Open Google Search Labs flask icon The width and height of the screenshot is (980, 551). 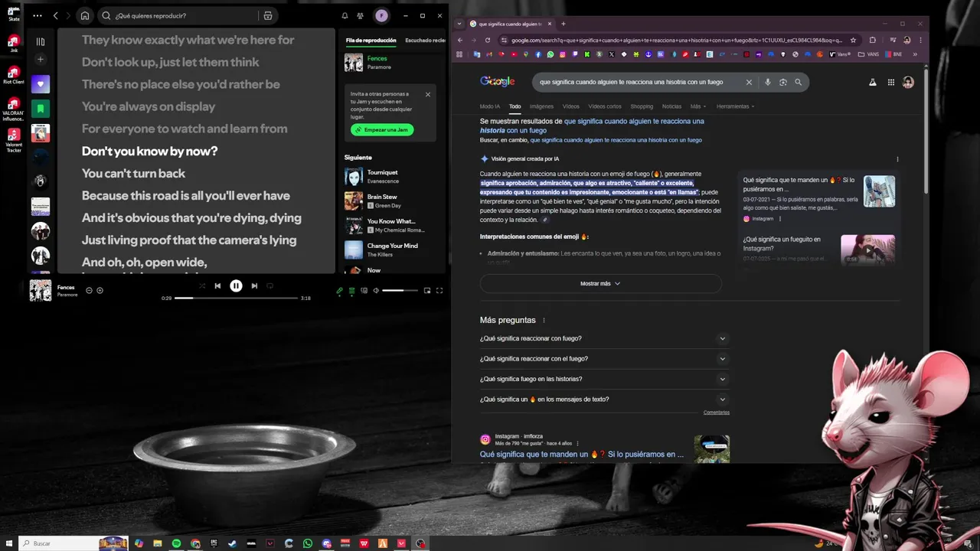tap(873, 82)
